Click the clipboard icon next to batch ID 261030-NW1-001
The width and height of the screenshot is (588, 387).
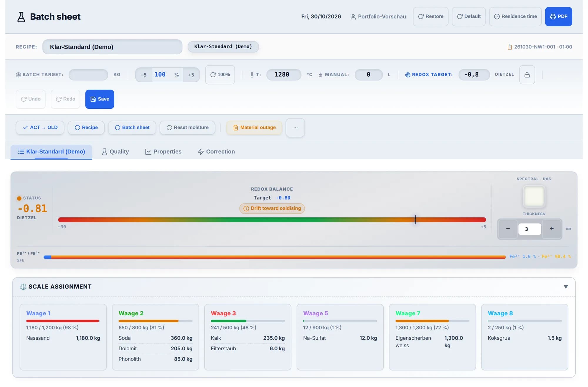510,47
